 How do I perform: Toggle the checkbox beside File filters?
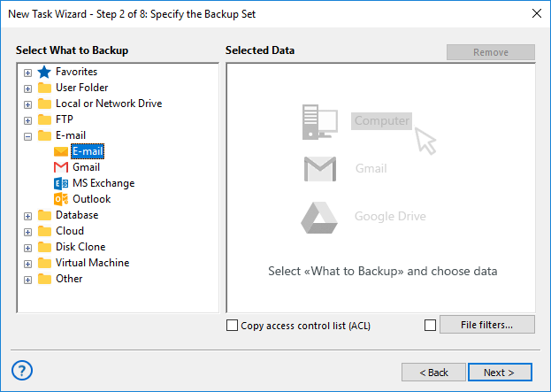[x=430, y=326]
